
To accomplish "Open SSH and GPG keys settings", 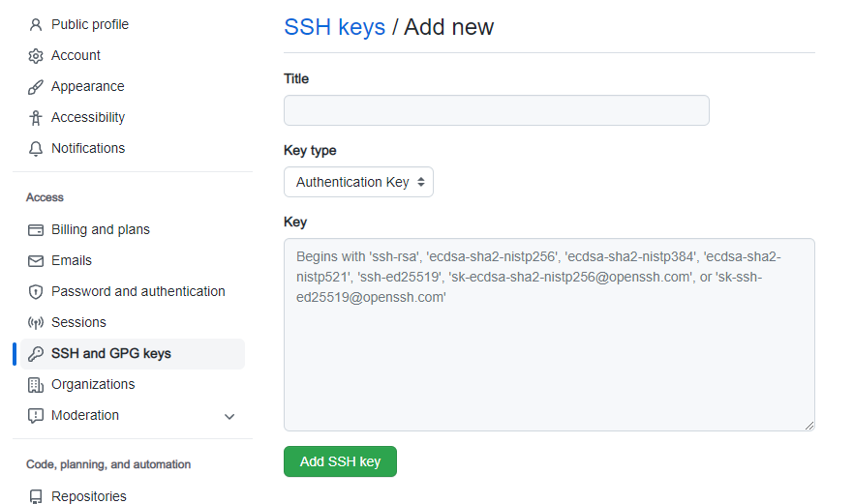I will coord(110,353).
